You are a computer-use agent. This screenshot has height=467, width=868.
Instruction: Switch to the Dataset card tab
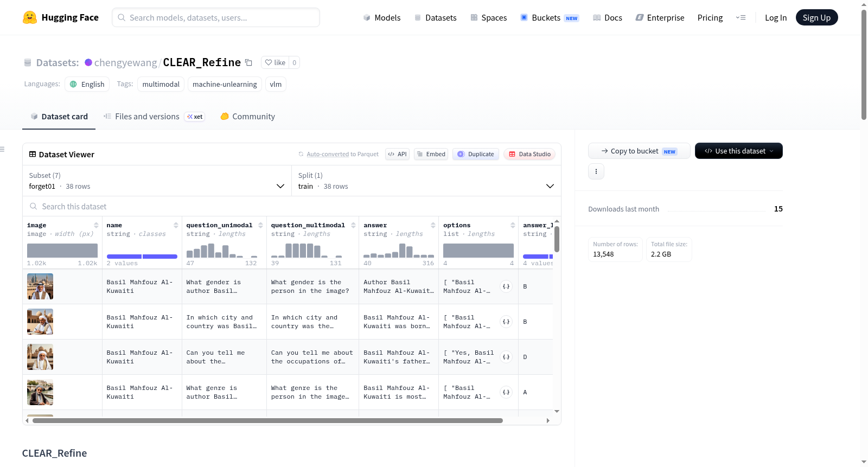(59, 116)
